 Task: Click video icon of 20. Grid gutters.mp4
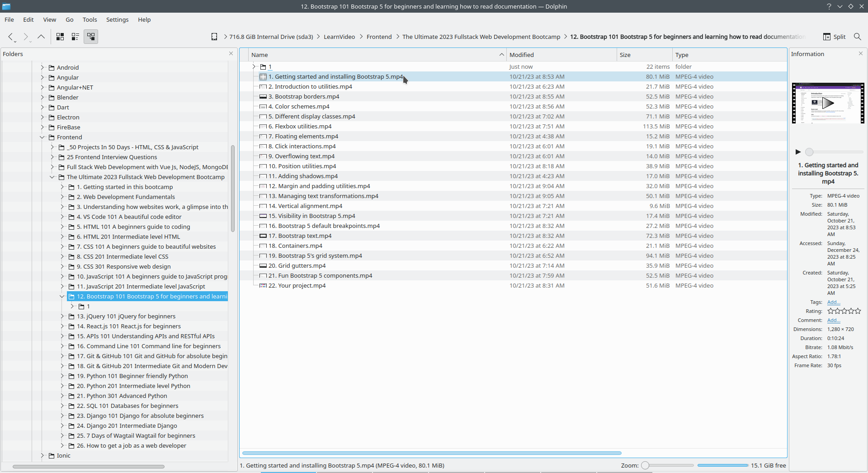point(263,266)
